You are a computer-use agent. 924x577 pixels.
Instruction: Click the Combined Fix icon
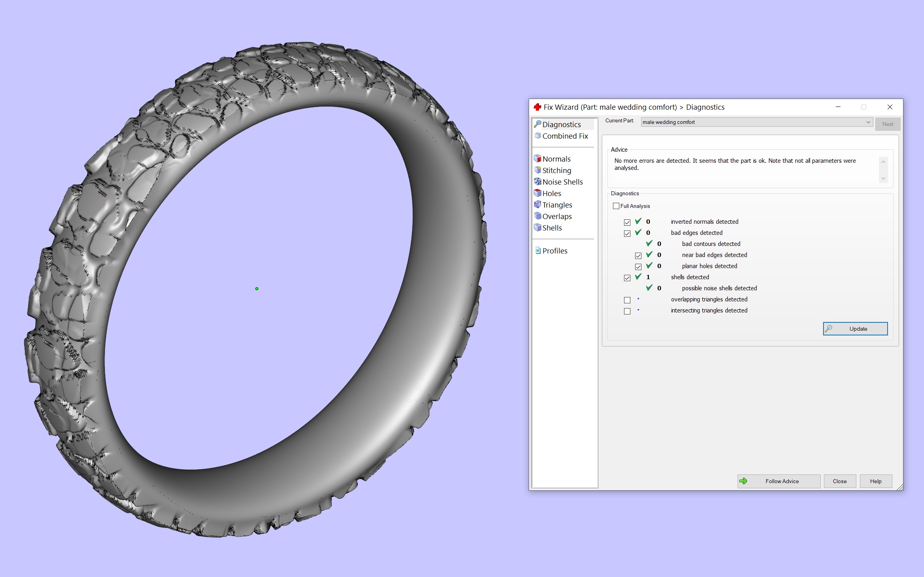click(x=538, y=136)
